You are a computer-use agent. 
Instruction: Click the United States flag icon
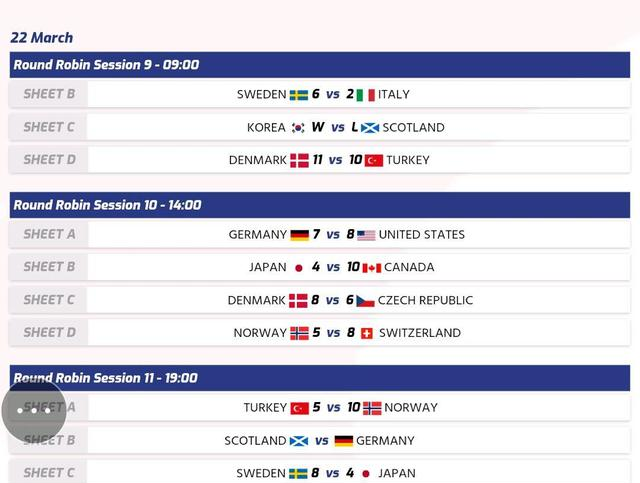pos(366,236)
